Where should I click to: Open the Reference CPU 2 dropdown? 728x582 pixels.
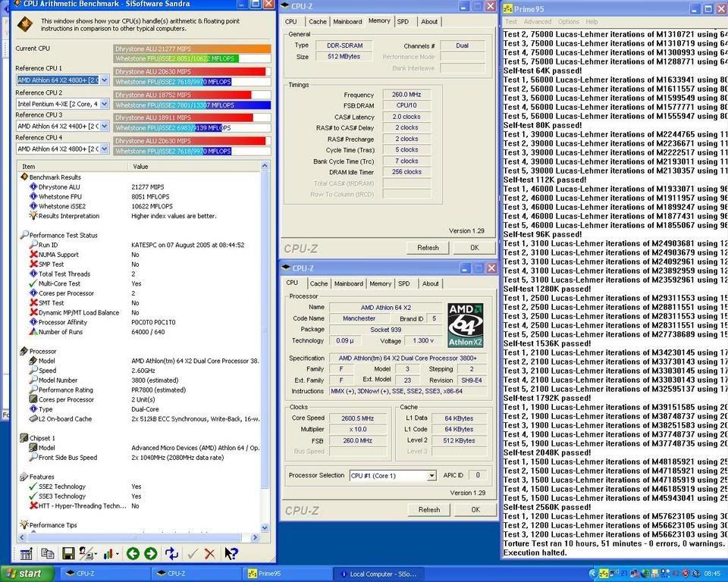point(105,104)
